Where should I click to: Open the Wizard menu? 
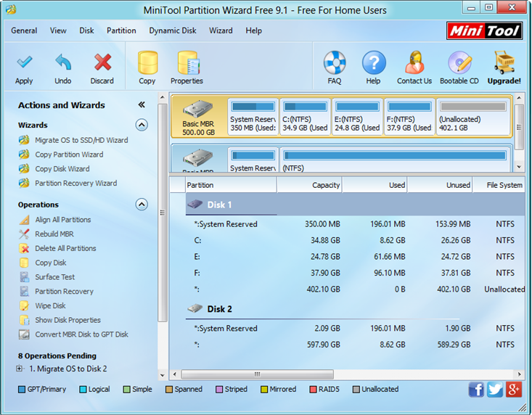pyautogui.click(x=221, y=30)
